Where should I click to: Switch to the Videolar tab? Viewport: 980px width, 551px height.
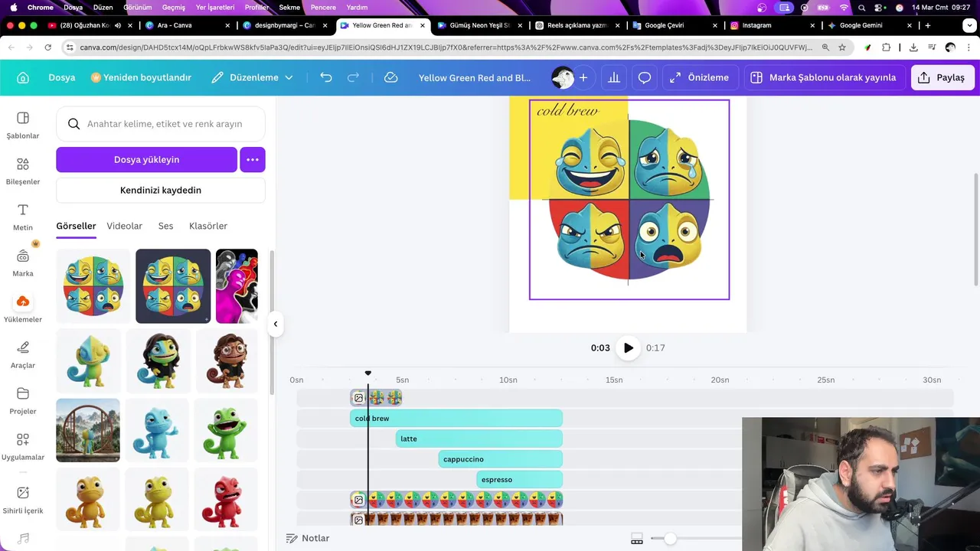(125, 226)
